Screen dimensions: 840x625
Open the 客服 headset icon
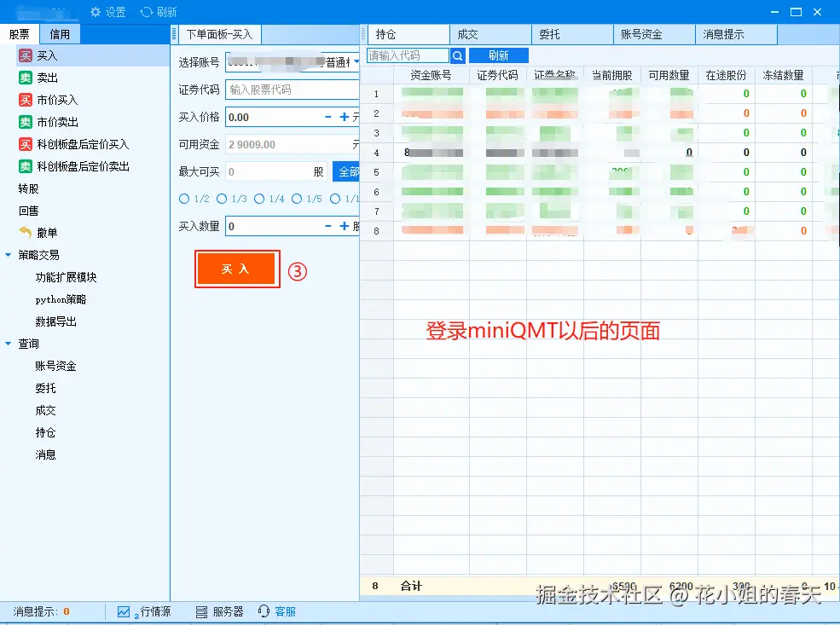(264, 611)
